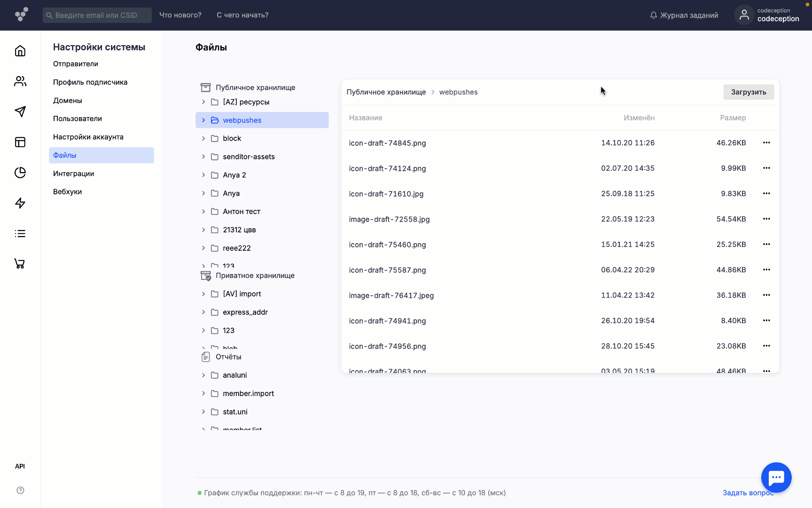
Task: Open the shopping cart icon
Action: coord(20,264)
